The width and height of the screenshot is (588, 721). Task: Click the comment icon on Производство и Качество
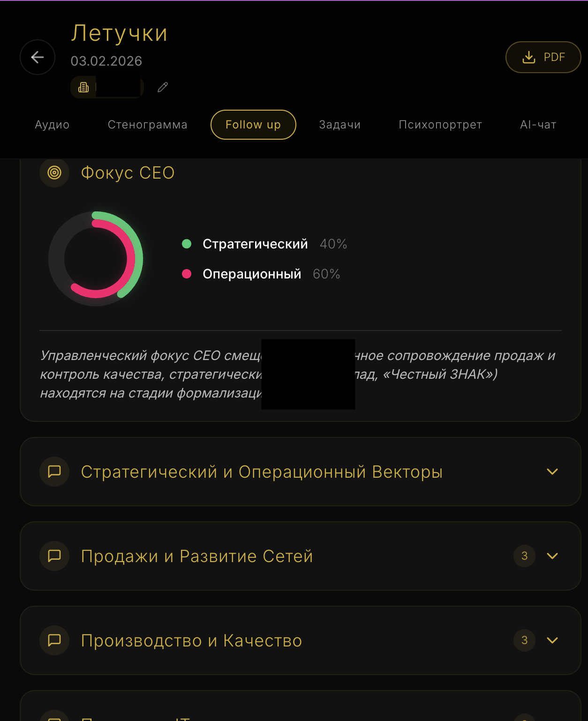(54, 640)
